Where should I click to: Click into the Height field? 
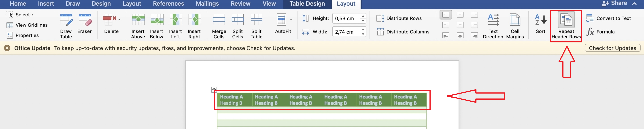[346, 18]
